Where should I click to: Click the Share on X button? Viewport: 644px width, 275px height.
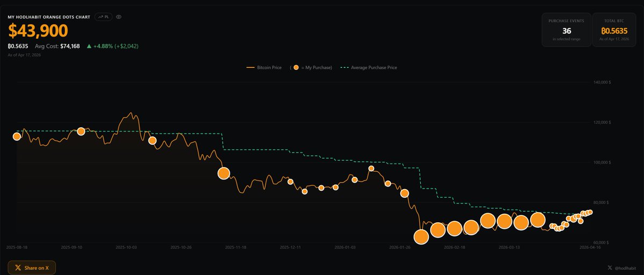point(32,267)
